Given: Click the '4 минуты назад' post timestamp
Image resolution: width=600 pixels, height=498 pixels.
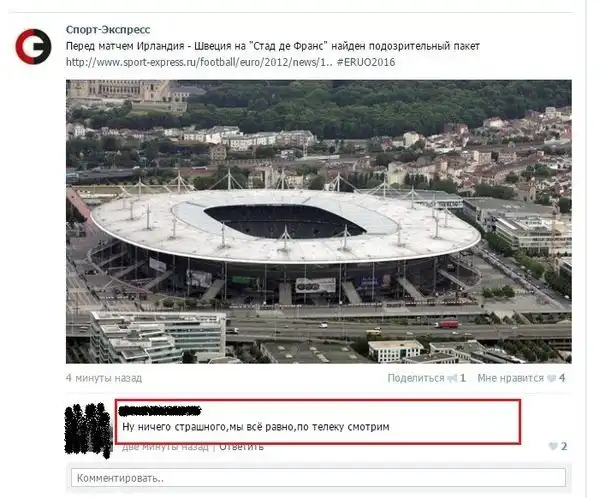Looking at the screenshot, I should (x=104, y=378).
